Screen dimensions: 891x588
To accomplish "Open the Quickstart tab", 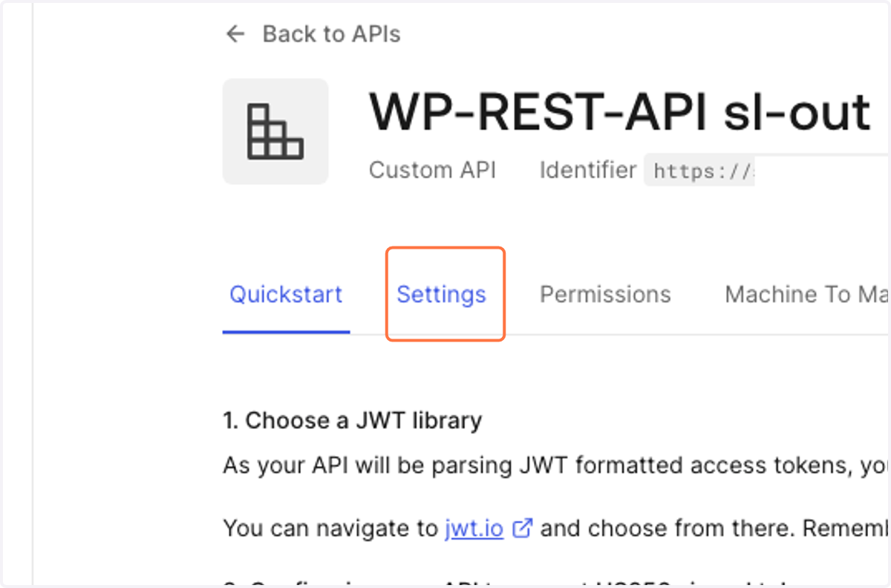I will click(286, 295).
